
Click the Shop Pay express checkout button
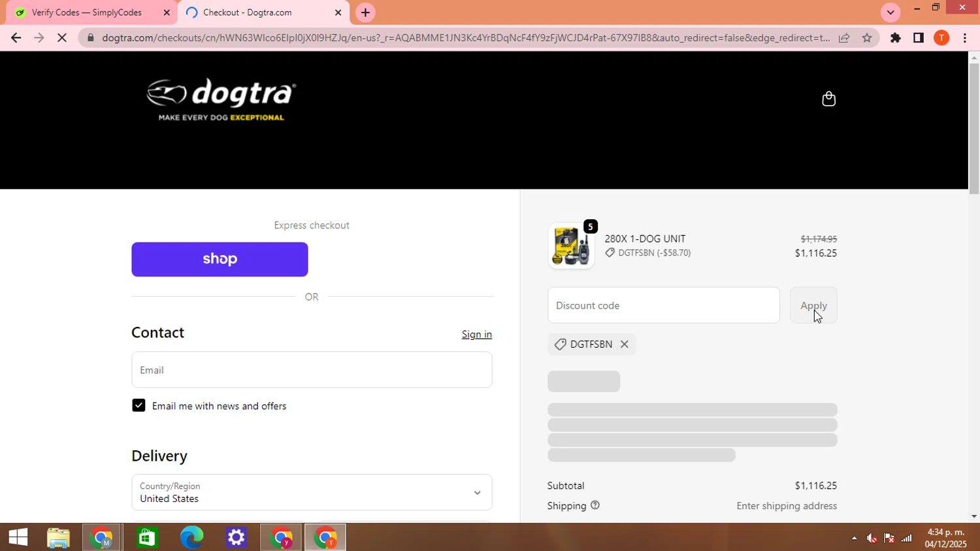220,259
